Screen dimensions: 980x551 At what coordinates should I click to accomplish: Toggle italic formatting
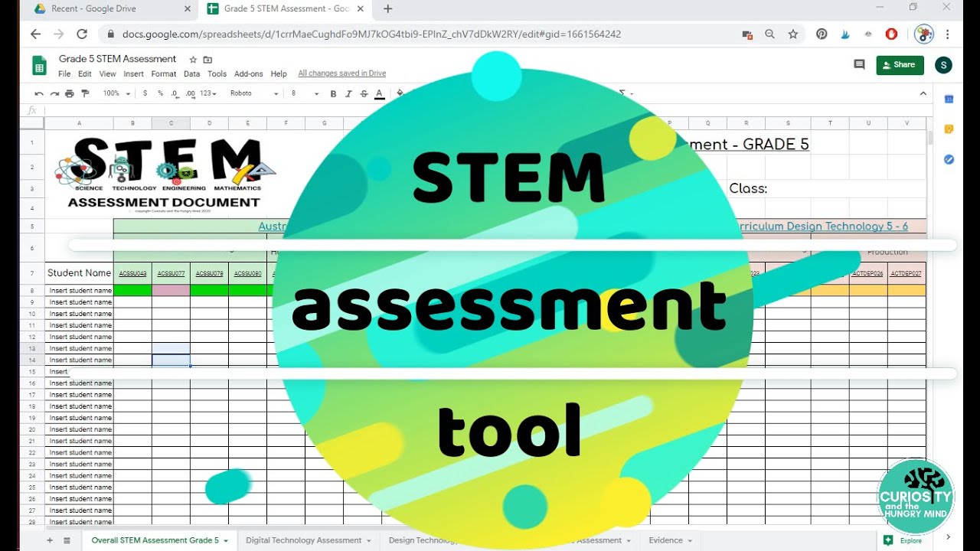348,93
